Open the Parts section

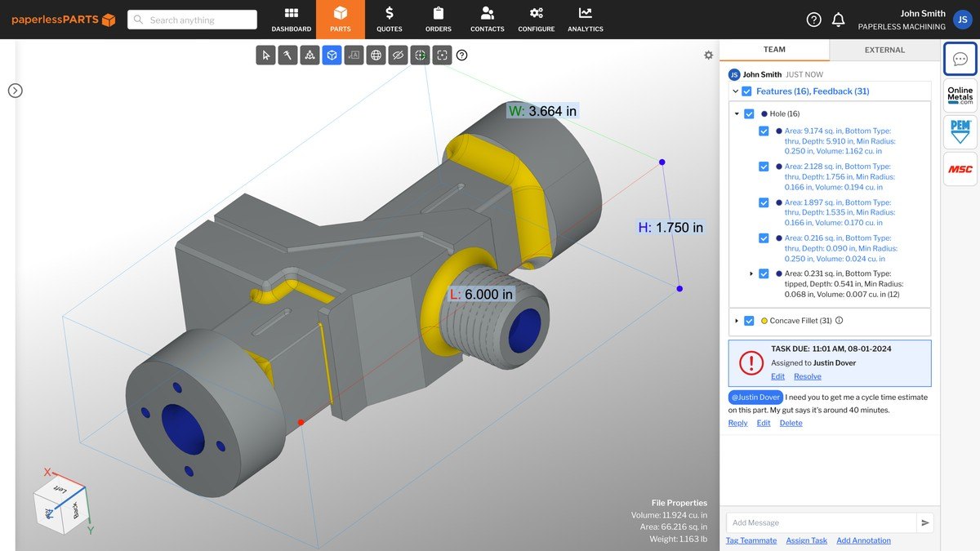(341, 20)
